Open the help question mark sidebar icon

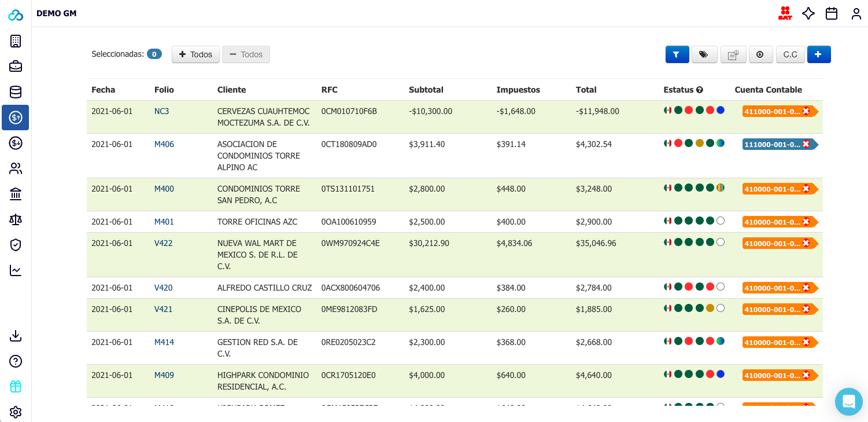click(16, 361)
